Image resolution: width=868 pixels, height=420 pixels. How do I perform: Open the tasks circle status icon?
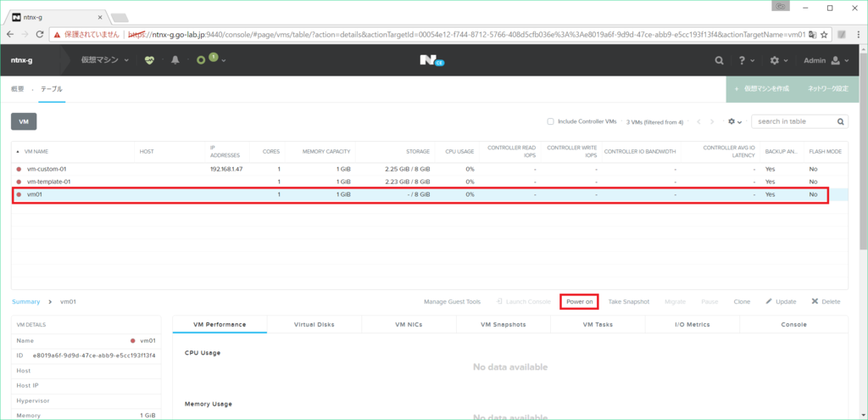[x=202, y=60]
